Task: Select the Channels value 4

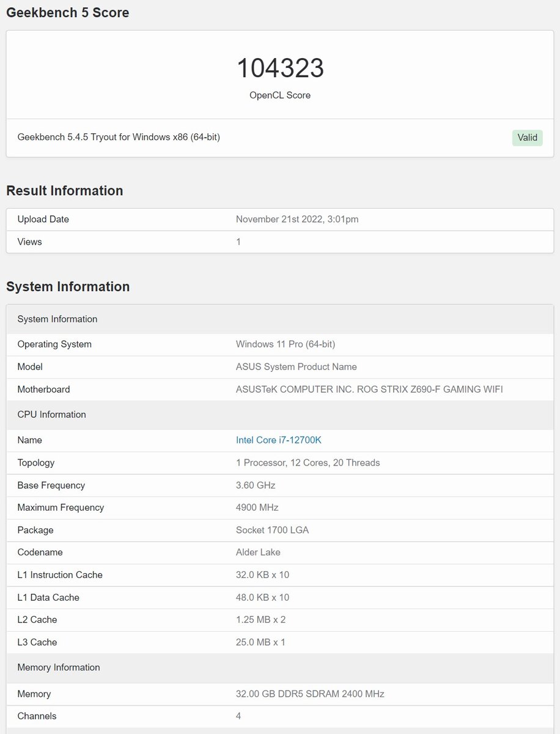Action: pos(238,716)
